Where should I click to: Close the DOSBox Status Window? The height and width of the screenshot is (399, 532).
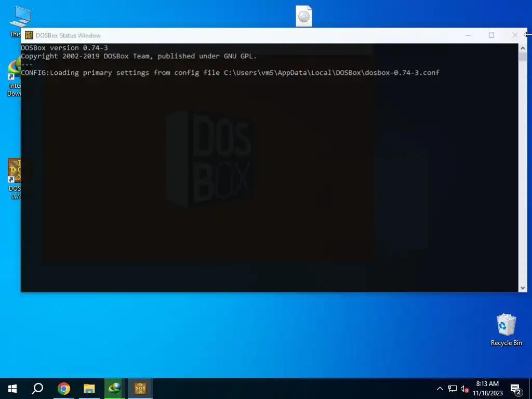pos(515,35)
